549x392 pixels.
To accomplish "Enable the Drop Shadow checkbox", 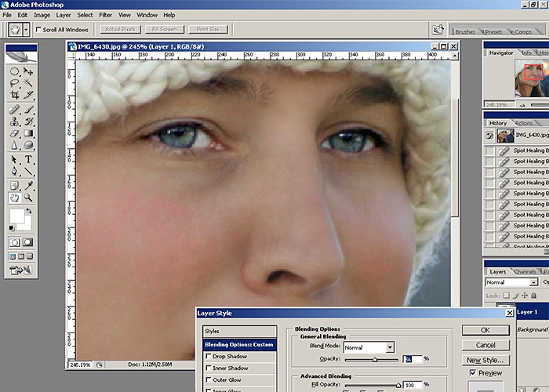I will tap(209, 356).
